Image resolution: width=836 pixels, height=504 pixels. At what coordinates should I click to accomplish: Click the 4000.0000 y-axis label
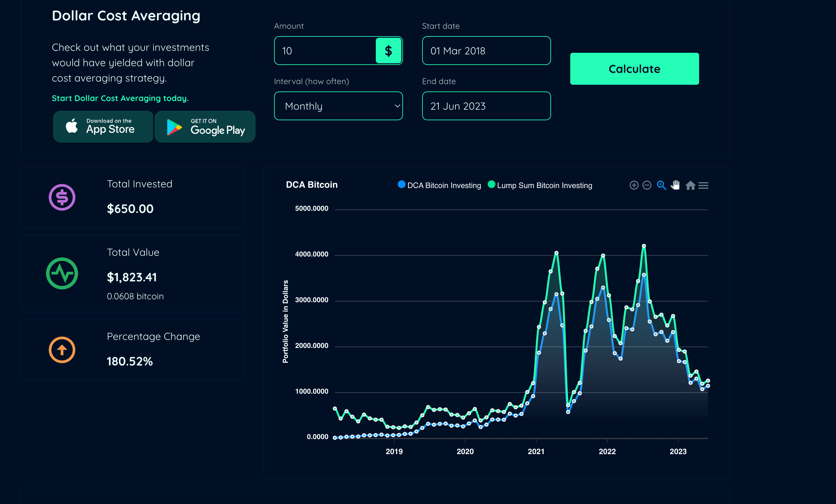point(312,254)
